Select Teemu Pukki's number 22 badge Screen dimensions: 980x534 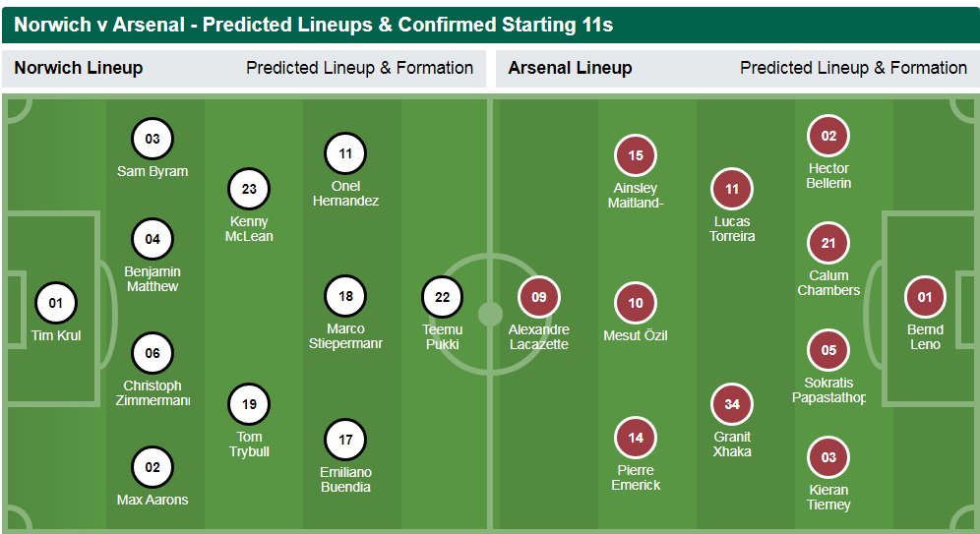pyautogui.click(x=443, y=297)
